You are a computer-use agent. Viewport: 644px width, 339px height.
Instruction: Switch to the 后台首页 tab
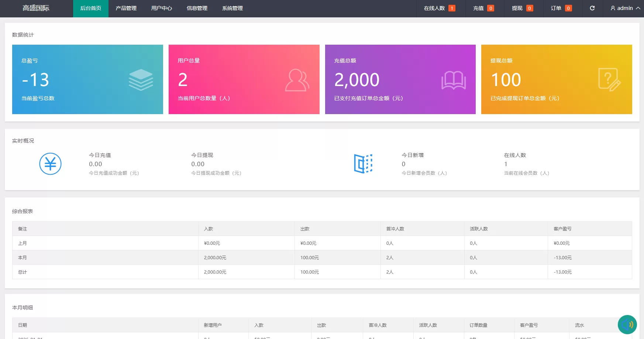90,8
